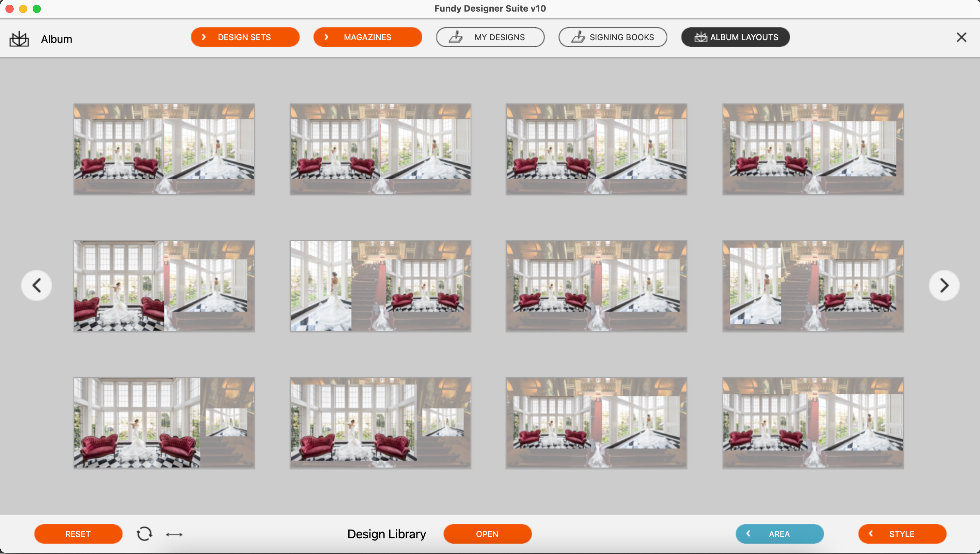Click the RESET button
The width and height of the screenshot is (980, 554).
click(78, 534)
